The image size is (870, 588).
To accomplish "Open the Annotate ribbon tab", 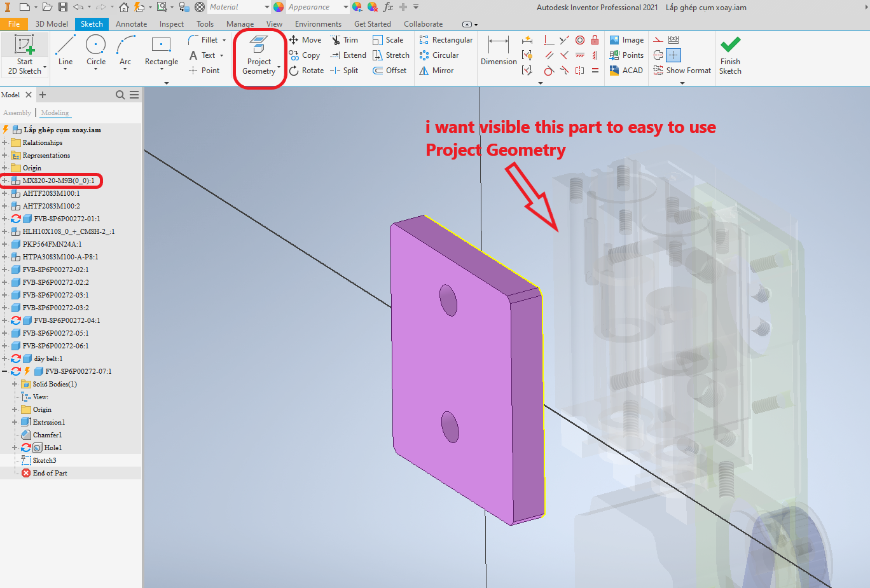I will [x=131, y=24].
